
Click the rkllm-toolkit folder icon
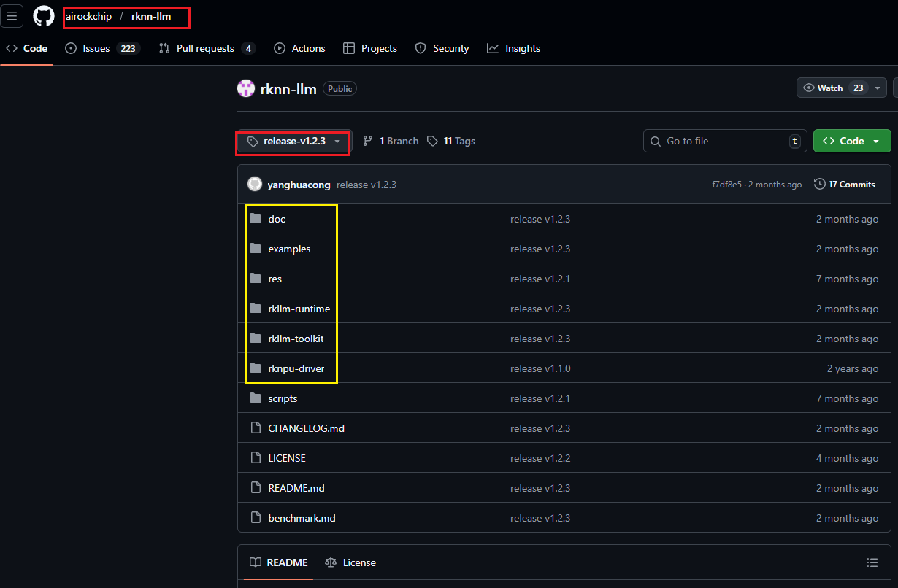tap(256, 339)
